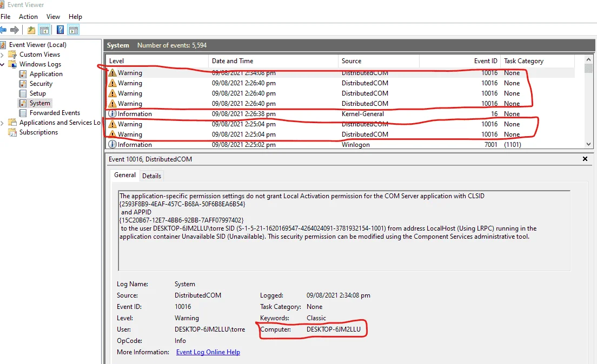
Task: Click the Up one level folder icon
Action: [31, 30]
